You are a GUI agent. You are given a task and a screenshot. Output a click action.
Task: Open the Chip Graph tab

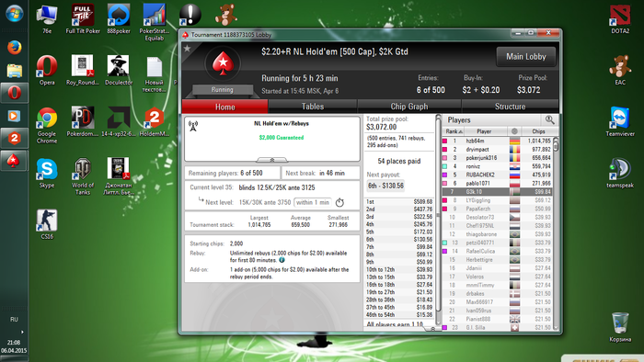tap(409, 107)
